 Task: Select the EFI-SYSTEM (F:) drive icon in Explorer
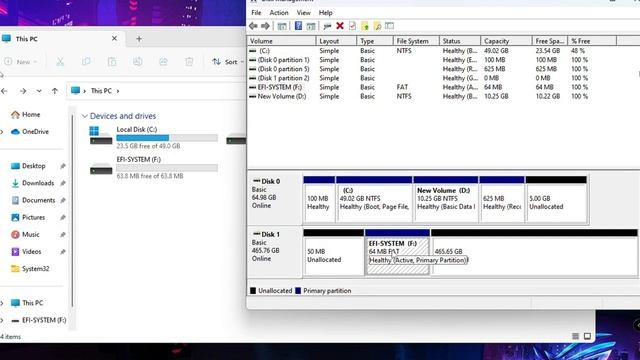coord(101,169)
